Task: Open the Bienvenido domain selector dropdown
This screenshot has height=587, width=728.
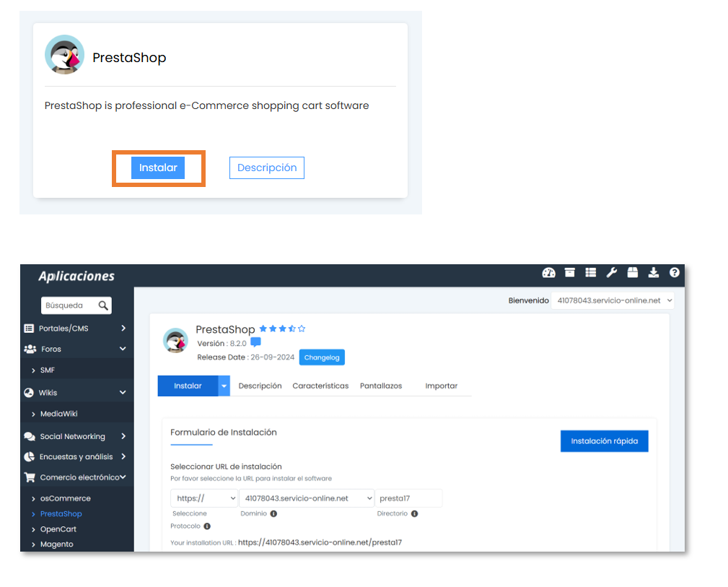Action: (x=613, y=300)
